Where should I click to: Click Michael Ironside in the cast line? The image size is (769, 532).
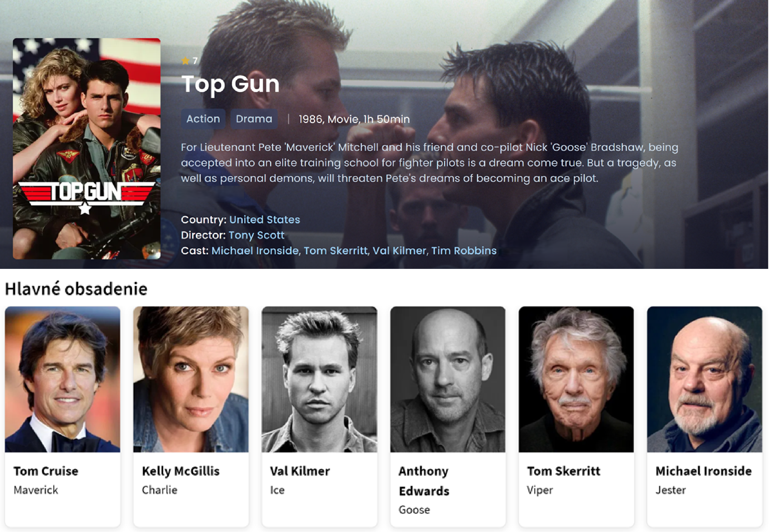(255, 251)
